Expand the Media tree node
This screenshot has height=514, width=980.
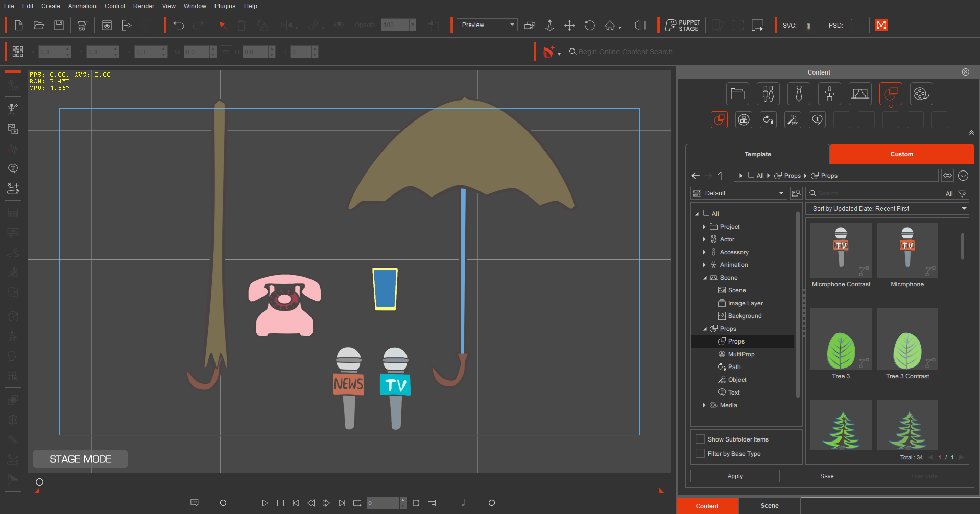[704, 405]
